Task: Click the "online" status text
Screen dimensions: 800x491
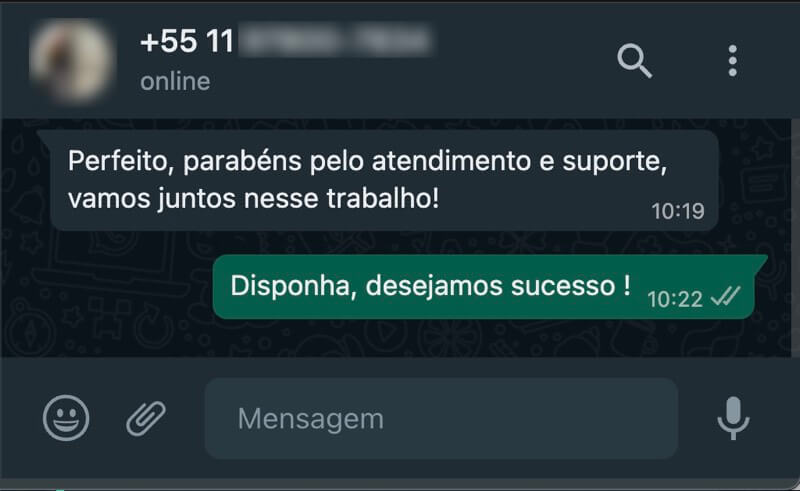Action: point(175,82)
